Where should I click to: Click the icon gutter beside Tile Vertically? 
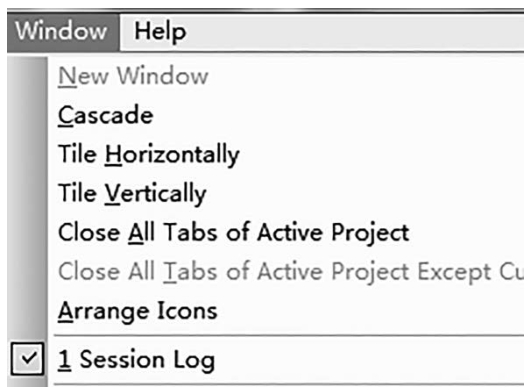(x=27, y=193)
